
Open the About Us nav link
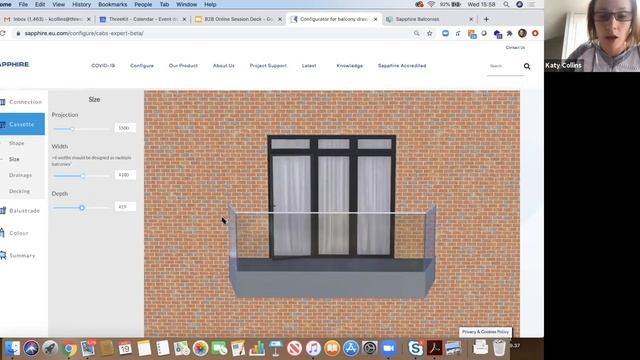[x=224, y=66]
